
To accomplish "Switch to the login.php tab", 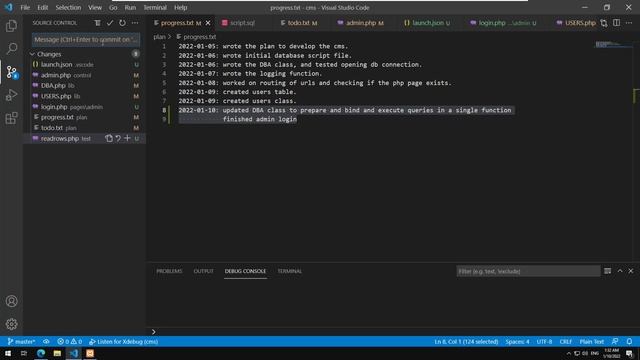I will pyautogui.click(x=504, y=23).
